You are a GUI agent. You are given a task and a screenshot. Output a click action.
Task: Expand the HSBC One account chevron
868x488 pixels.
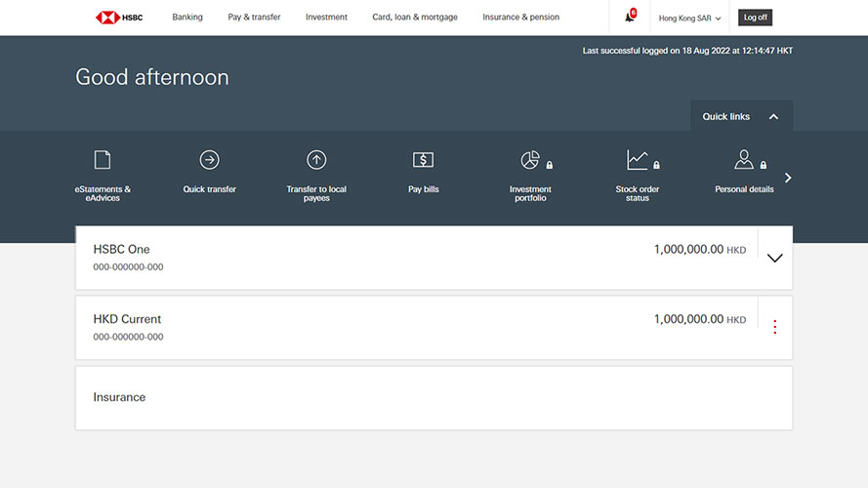(775, 258)
